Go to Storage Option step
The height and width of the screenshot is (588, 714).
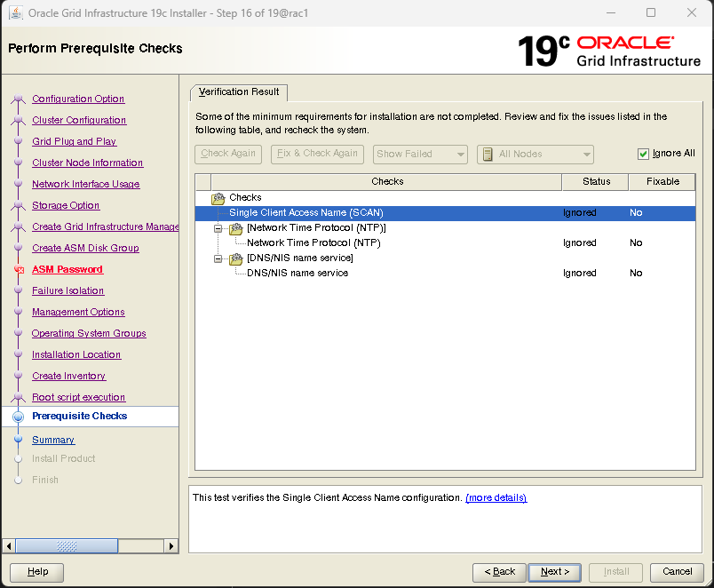point(66,205)
